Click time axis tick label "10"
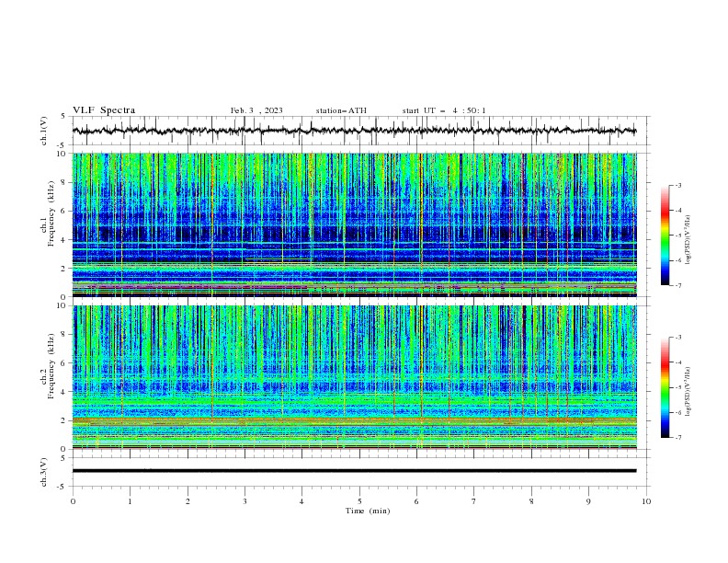728x563 pixels. 646,501
